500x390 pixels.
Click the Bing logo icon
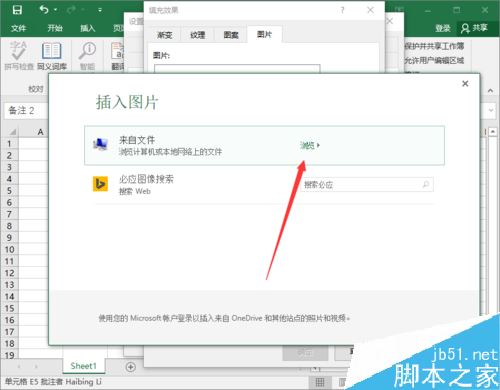click(100, 184)
